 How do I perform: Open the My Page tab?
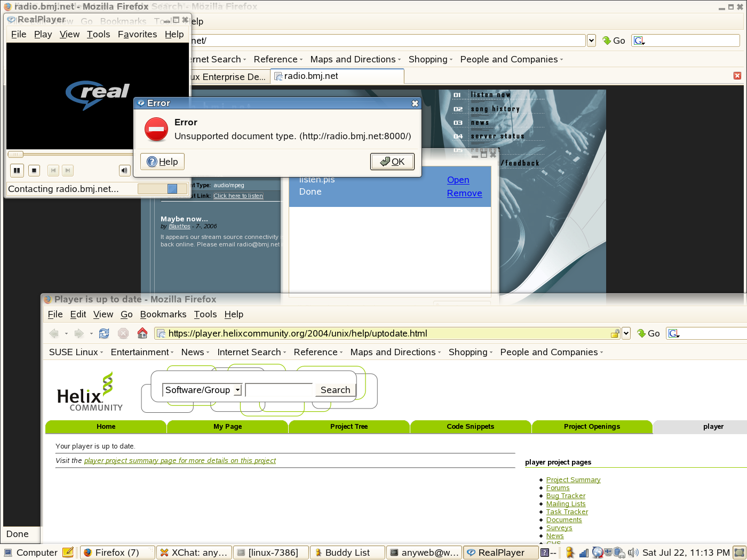tap(228, 427)
